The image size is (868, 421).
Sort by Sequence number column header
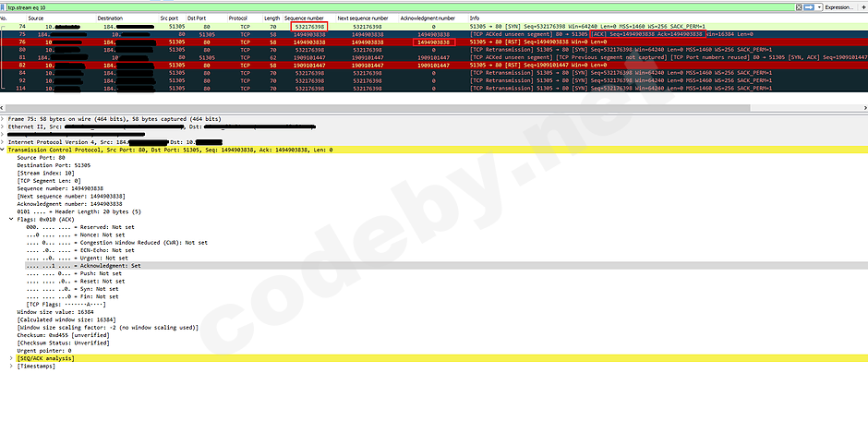pyautogui.click(x=304, y=18)
